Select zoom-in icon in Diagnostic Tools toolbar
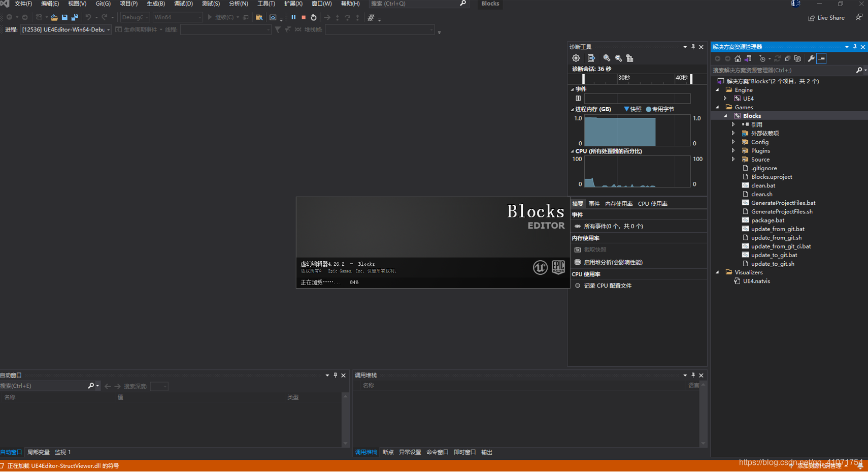868x472 pixels. 607,58
